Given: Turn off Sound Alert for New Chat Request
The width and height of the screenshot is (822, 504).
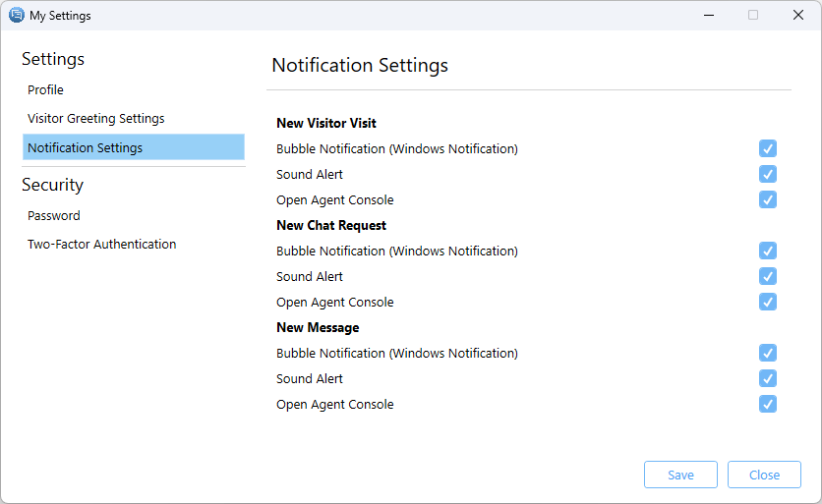Looking at the screenshot, I should click(768, 276).
